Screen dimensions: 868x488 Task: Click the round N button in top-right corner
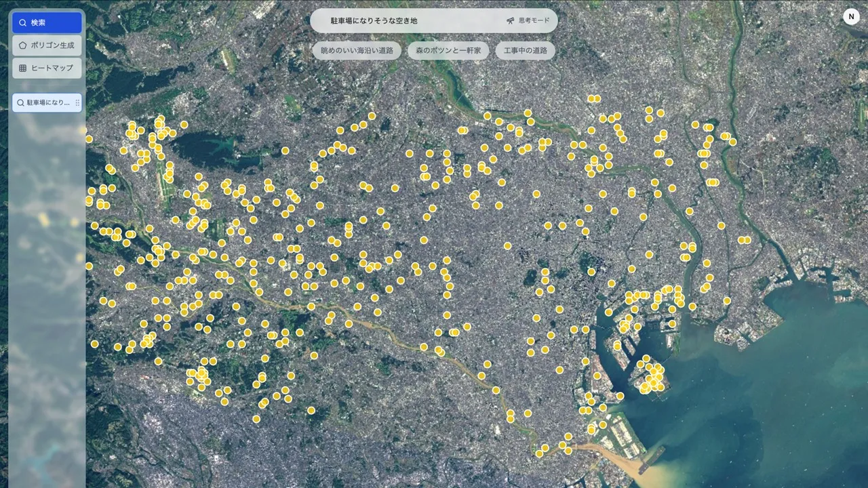851,17
